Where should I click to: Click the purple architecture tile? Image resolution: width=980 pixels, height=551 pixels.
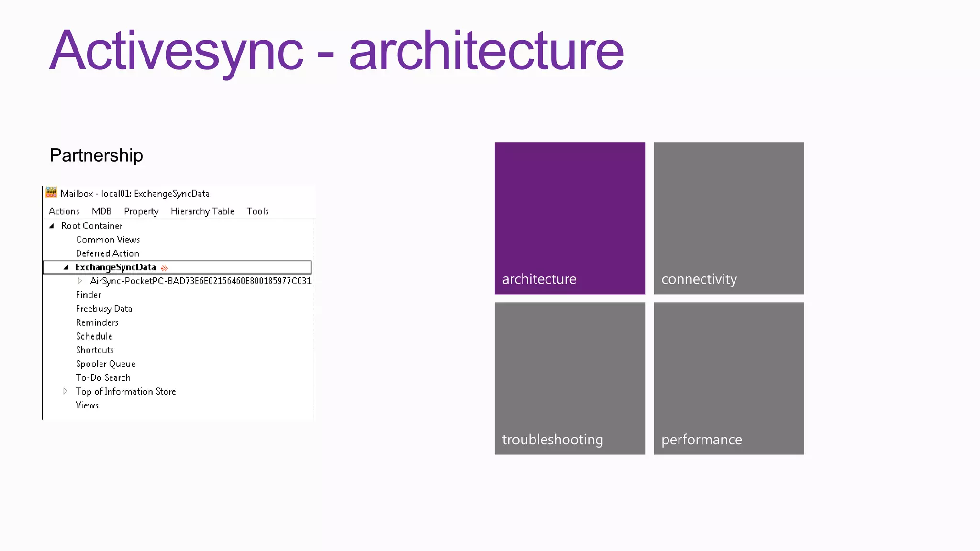pyautogui.click(x=569, y=218)
